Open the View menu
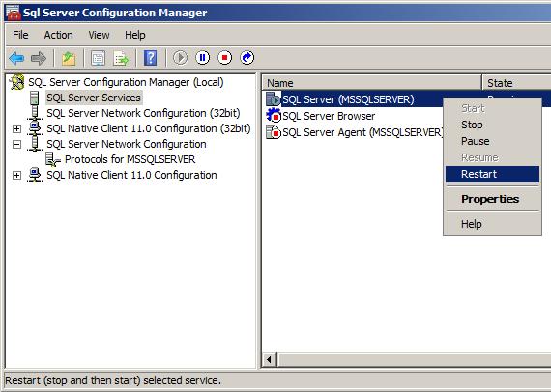The image size is (551, 392). point(99,35)
